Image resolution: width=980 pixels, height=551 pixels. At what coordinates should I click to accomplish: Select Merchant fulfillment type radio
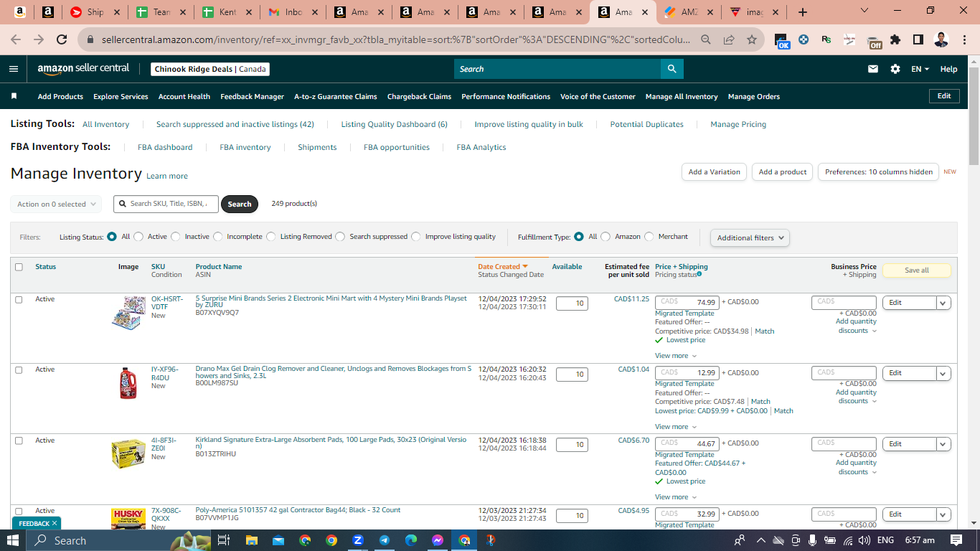[x=649, y=237]
